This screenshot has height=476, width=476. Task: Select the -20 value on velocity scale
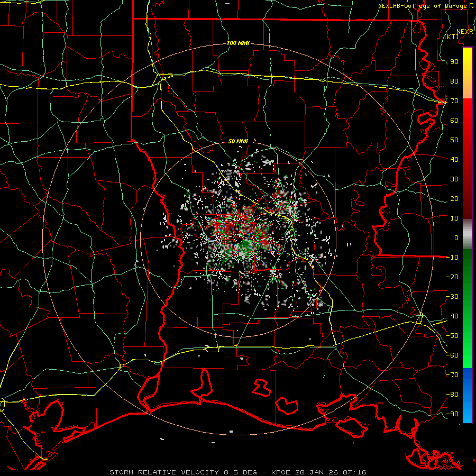(452, 277)
